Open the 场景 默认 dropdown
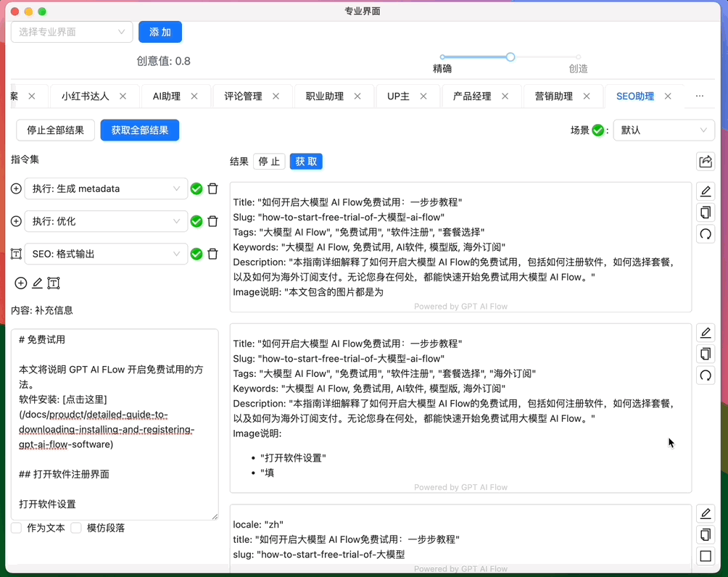728x577 pixels. point(664,130)
